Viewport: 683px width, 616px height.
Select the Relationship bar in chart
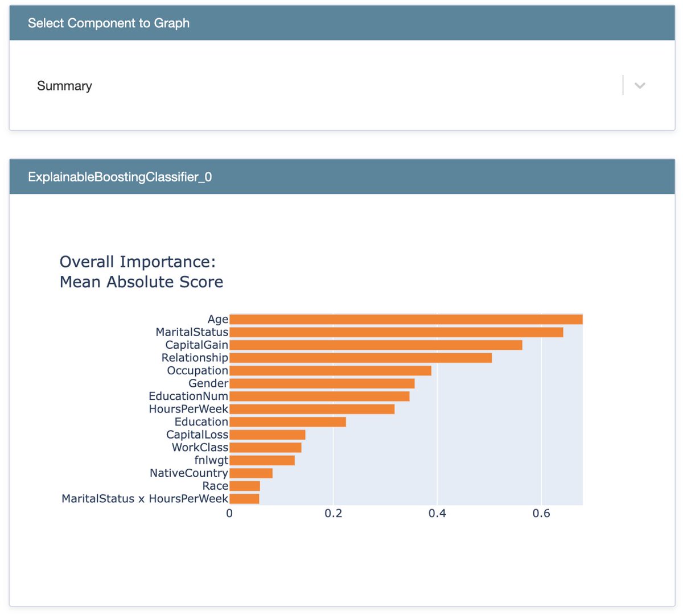point(360,358)
